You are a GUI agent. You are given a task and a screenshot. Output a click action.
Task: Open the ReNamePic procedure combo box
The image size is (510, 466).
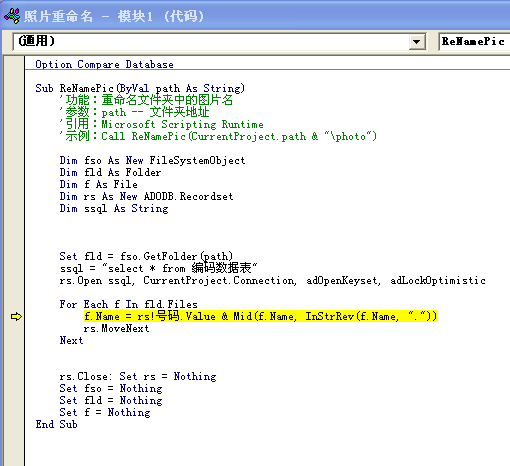[474, 42]
